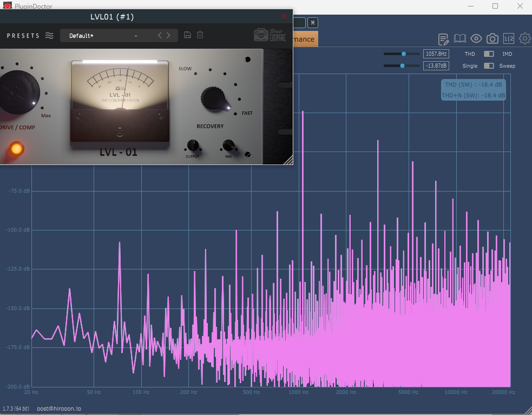
Task: Click the 1057.8Hz frequency field
Action: click(x=436, y=54)
